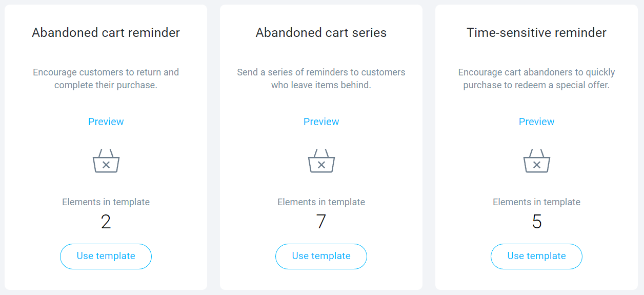This screenshot has height=295, width=644.
Task: Click the basket icon in Time-sensitive reminder card
Action: (537, 161)
